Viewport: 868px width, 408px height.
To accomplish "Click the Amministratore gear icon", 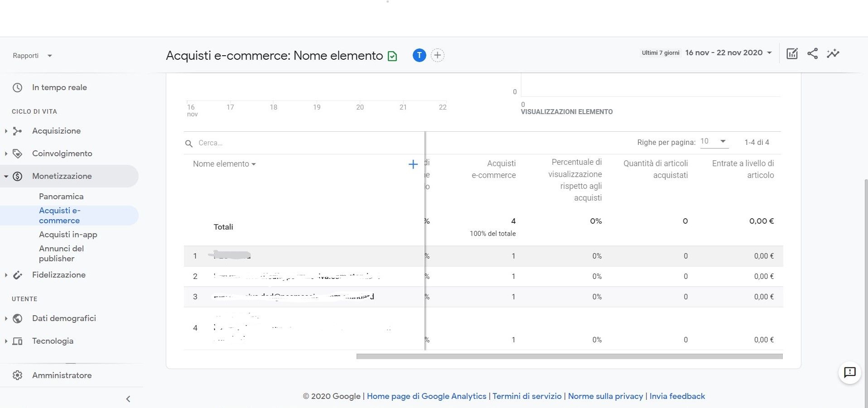I will click(x=17, y=375).
